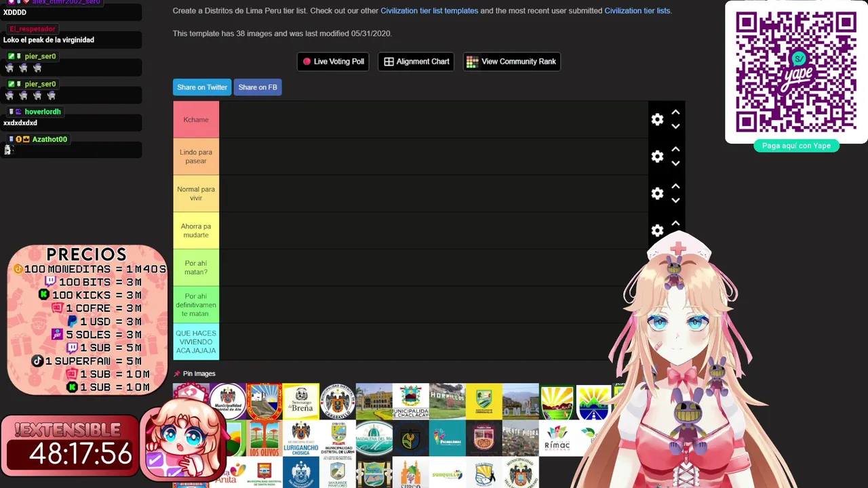Click the Yape QR code
868x488 pixels.
[x=796, y=72]
